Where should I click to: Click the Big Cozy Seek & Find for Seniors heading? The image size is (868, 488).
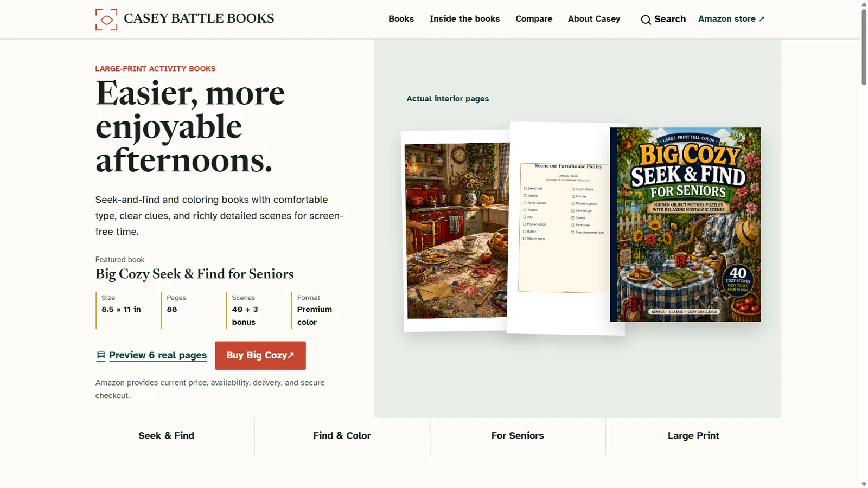[194, 274]
